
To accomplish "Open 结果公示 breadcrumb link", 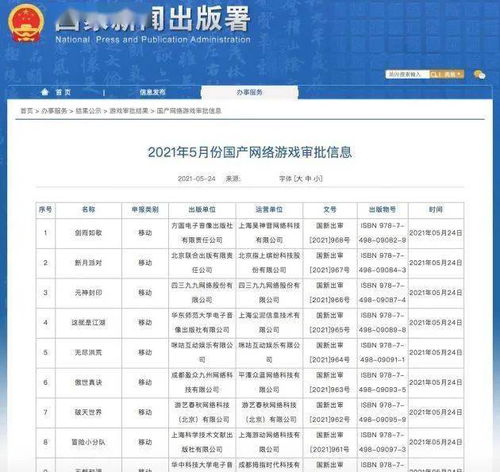I will [x=88, y=111].
